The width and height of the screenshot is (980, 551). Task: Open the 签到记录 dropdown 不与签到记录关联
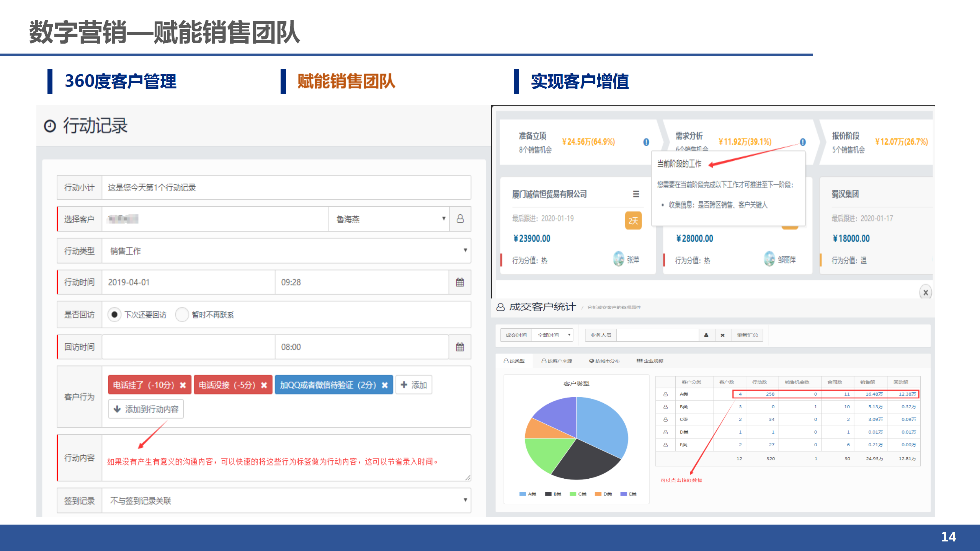tap(286, 500)
